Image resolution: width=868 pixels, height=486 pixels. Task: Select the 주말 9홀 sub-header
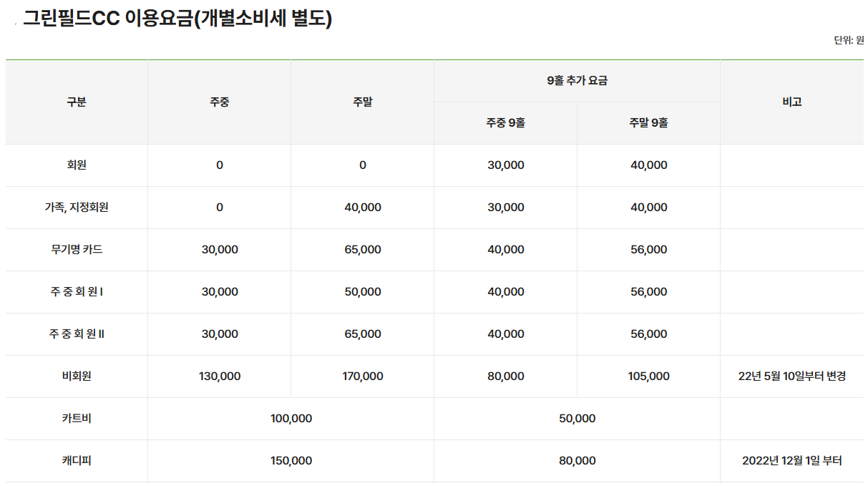pyautogui.click(x=648, y=123)
